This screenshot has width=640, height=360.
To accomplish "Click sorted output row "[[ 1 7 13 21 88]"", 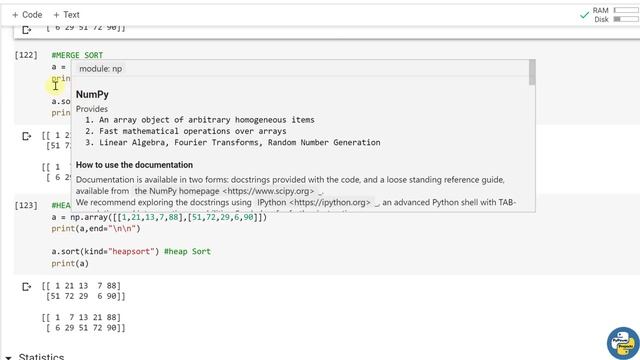I will tap(81, 317).
